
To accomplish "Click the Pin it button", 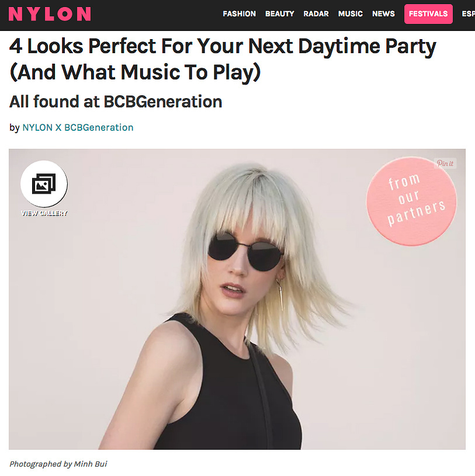I will tap(445, 164).
